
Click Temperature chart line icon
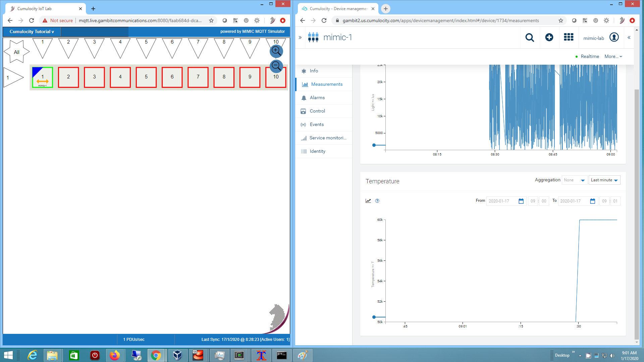(368, 201)
